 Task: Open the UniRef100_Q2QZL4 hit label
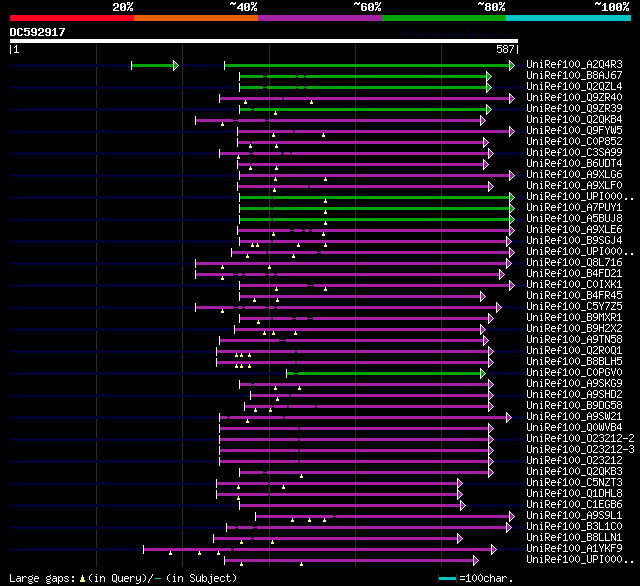click(574, 87)
